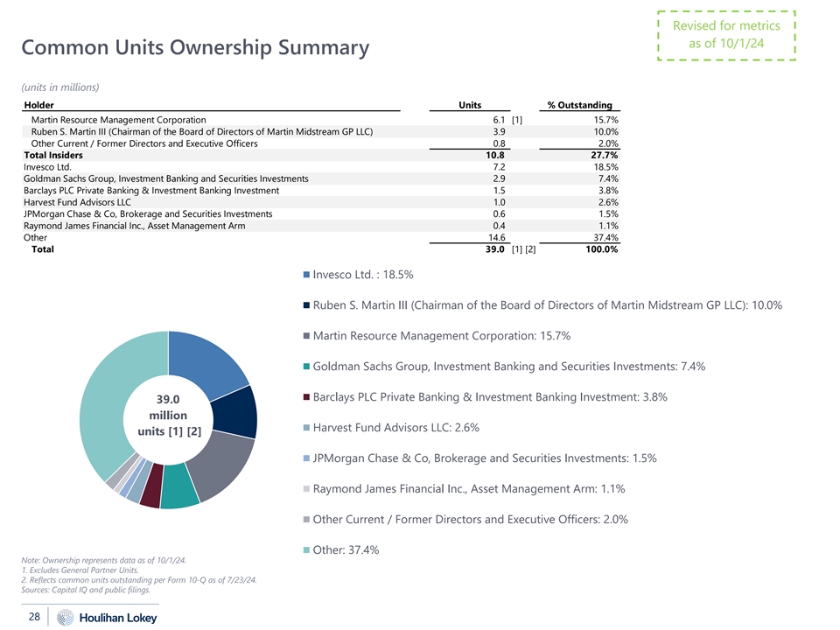Click the Invesco Ltd. legend color square
Image resolution: width=840 pixels, height=630 pixels.
click(x=305, y=275)
